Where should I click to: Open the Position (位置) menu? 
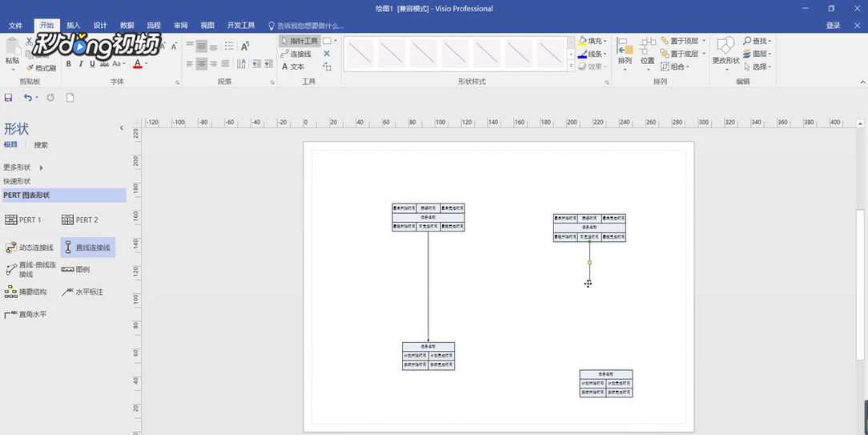pos(648,54)
